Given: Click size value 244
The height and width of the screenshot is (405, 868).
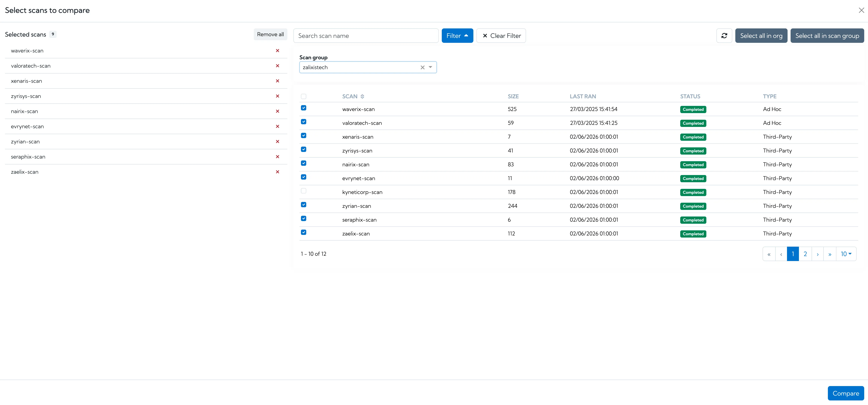Looking at the screenshot, I should [x=513, y=206].
